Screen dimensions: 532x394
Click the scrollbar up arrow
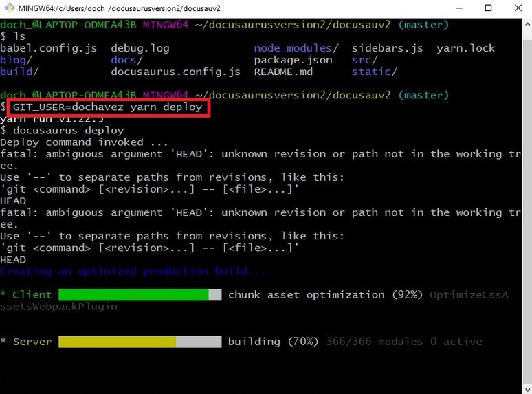[x=528, y=25]
